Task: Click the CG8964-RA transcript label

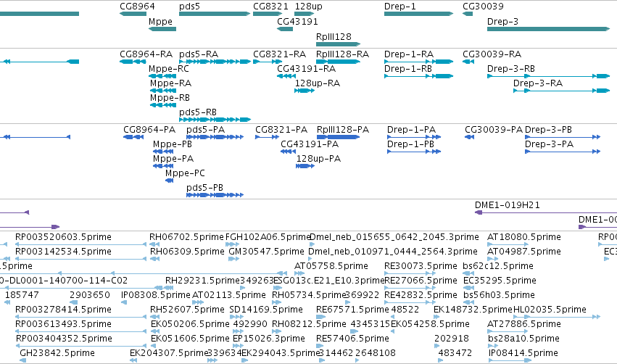Action: (x=146, y=54)
